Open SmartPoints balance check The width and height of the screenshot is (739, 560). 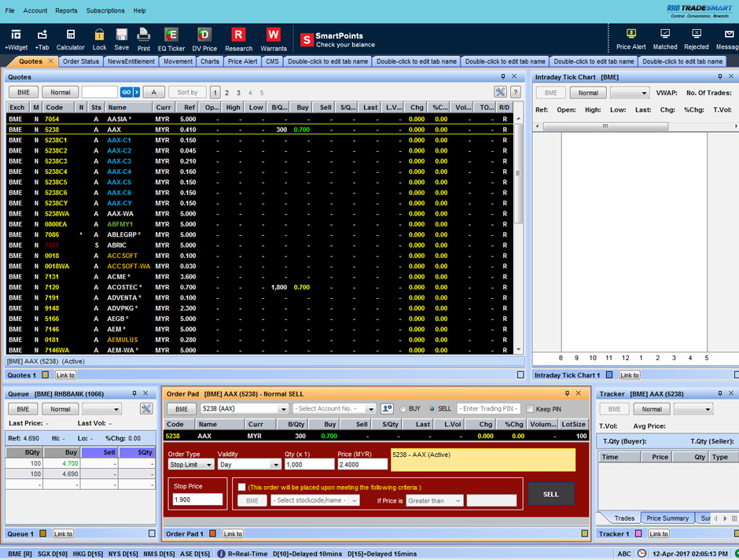point(338,39)
